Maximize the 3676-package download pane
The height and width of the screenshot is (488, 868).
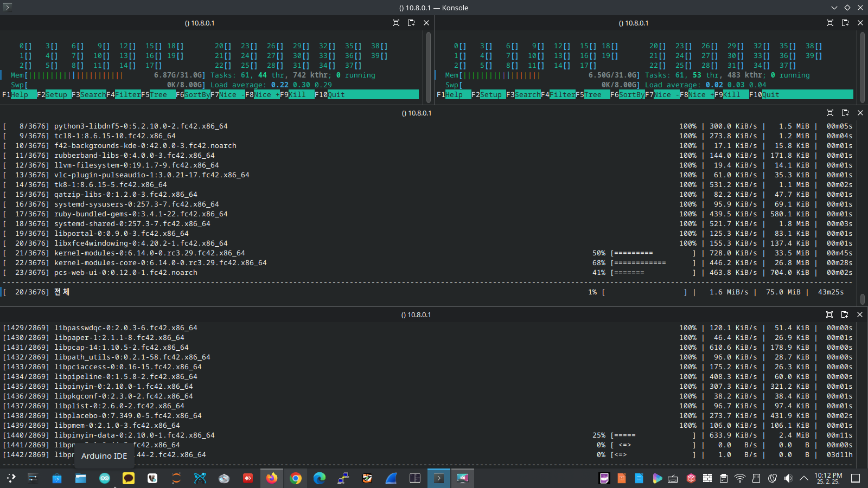(x=830, y=113)
